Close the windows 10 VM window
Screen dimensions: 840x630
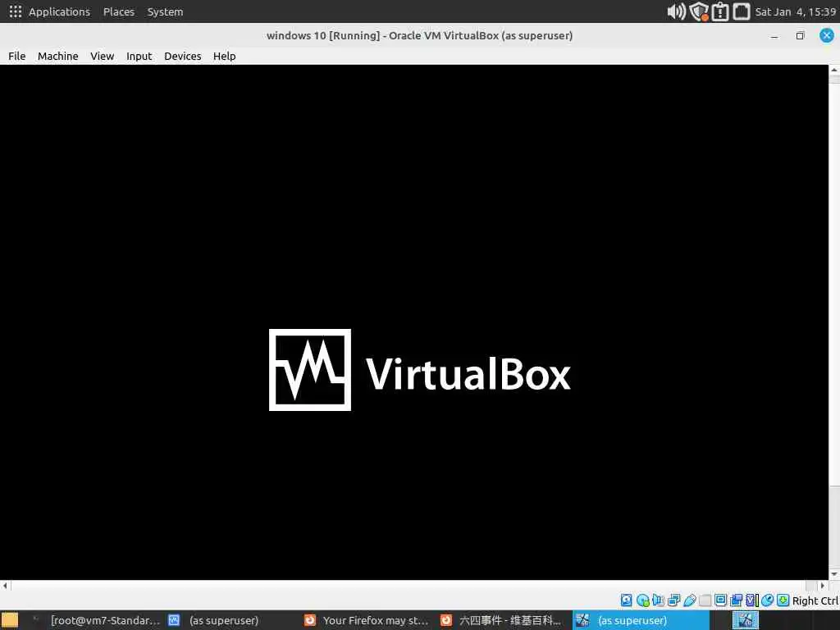click(827, 36)
